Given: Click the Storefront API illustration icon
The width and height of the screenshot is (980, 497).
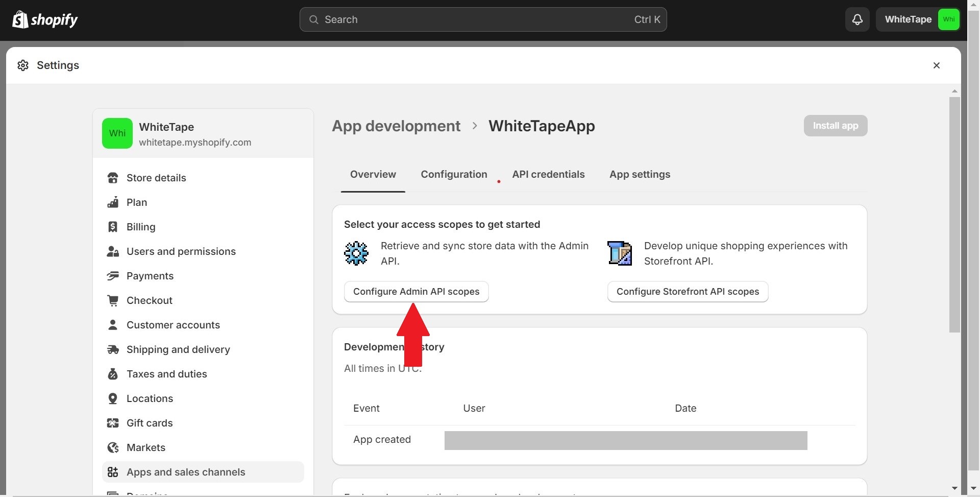Looking at the screenshot, I should tap(620, 253).
